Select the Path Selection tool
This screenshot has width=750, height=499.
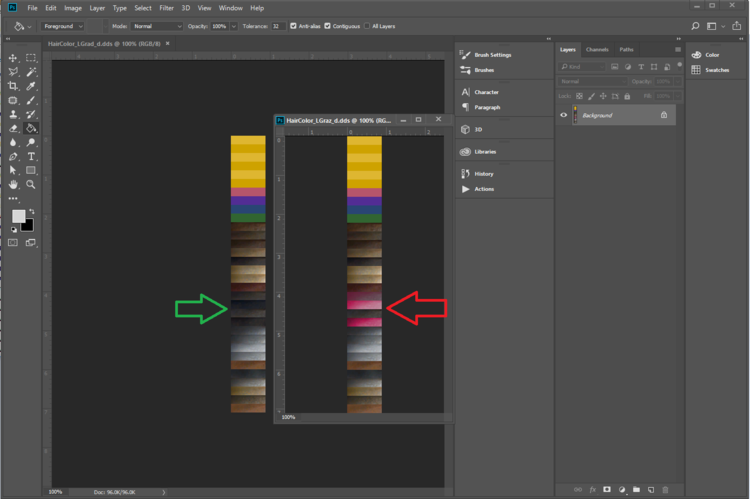(13, 170)
